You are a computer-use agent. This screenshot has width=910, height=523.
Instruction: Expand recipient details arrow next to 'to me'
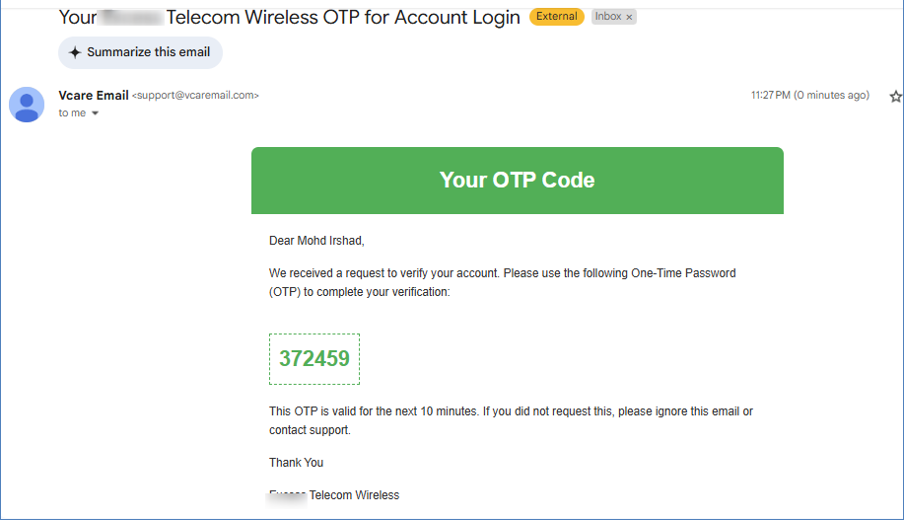(x=95, y=113)
